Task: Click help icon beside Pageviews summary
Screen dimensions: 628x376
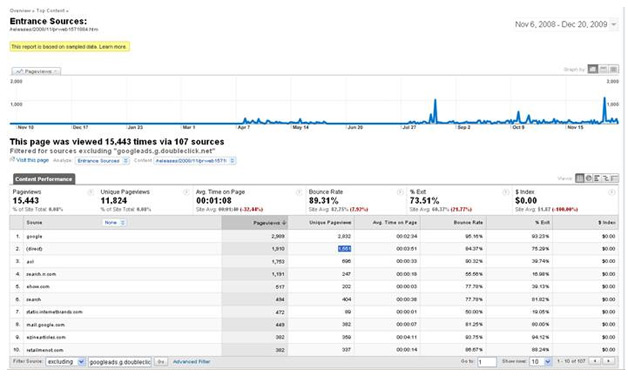Action: 91,192
